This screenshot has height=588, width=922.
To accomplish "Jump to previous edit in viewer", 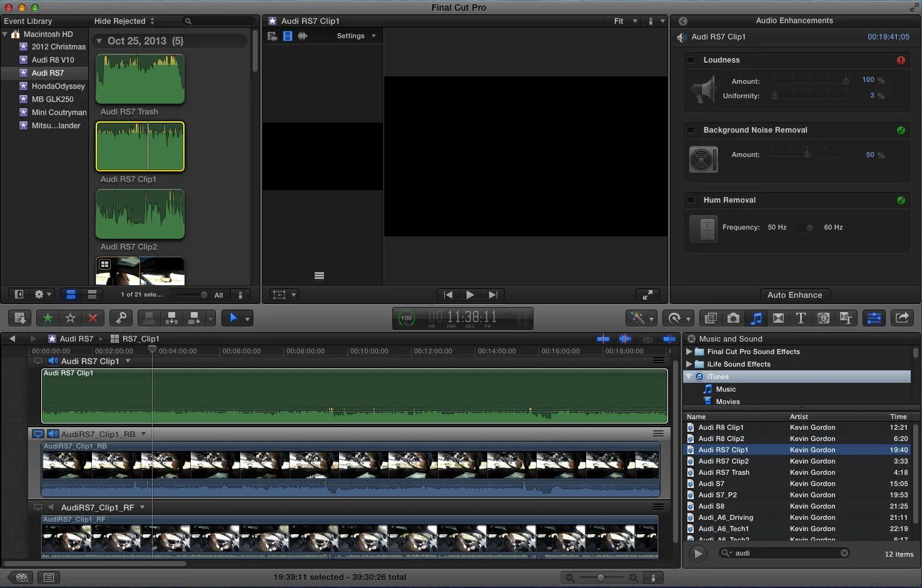I will pyautogui.click(x=448, y=295).
